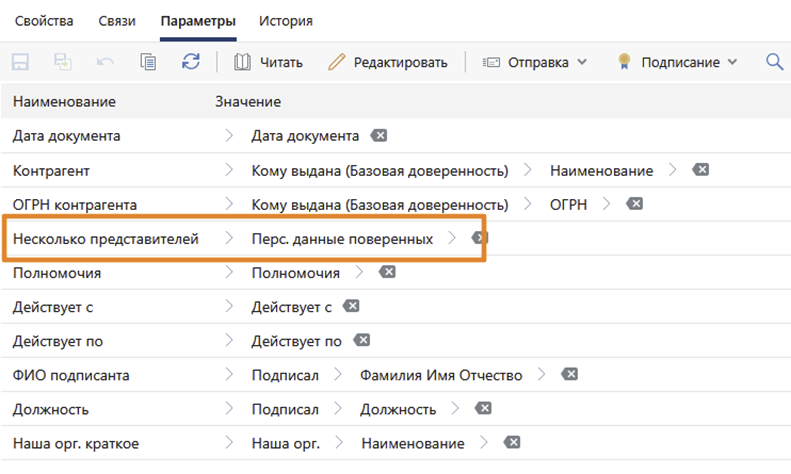Click the Search magnifier icon
791x474 pixels.
774,62
